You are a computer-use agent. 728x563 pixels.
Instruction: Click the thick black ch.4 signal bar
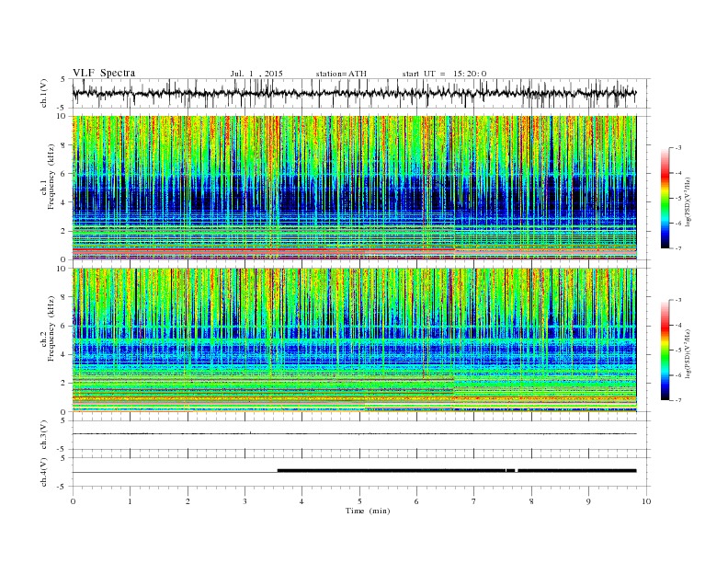click(x=457, y=471)
